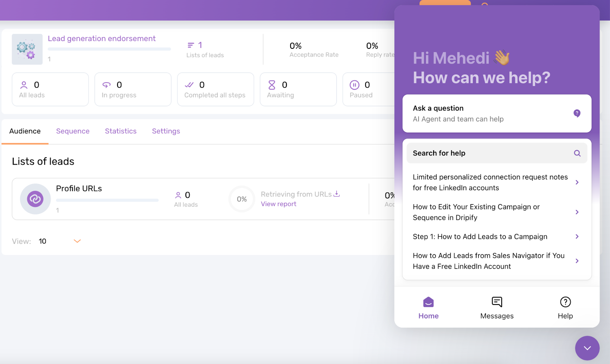
Task: Open the View count dropdown
Action: click(x=77, y=241)
